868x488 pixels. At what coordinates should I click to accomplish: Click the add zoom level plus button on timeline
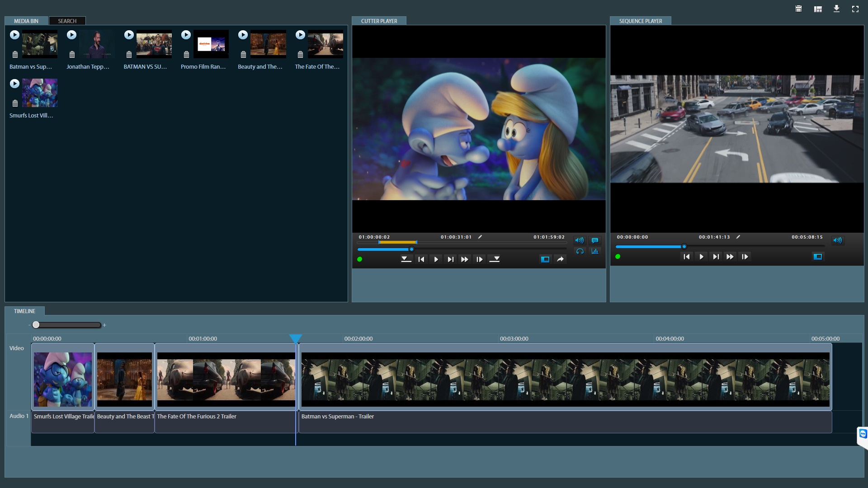(104, 325)
